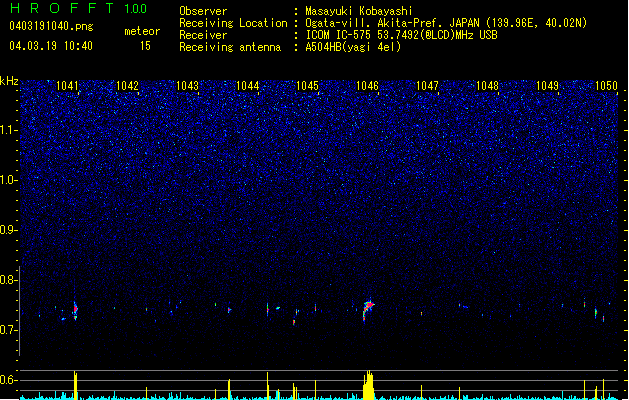The image size is (629, 400).
Task: Click frequency axis label 1.1
Action: click(x=9, y=130)
